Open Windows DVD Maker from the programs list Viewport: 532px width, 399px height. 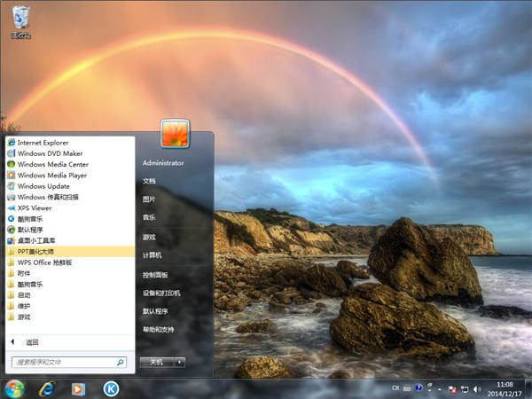pyautogui.click(x=49, y=153)
